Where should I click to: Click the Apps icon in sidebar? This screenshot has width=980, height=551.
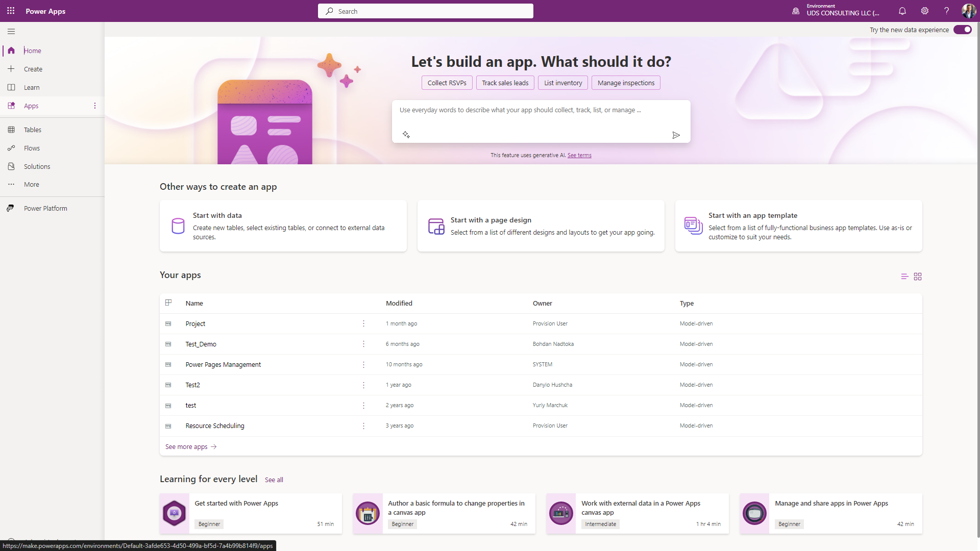[x=11, y=106]
